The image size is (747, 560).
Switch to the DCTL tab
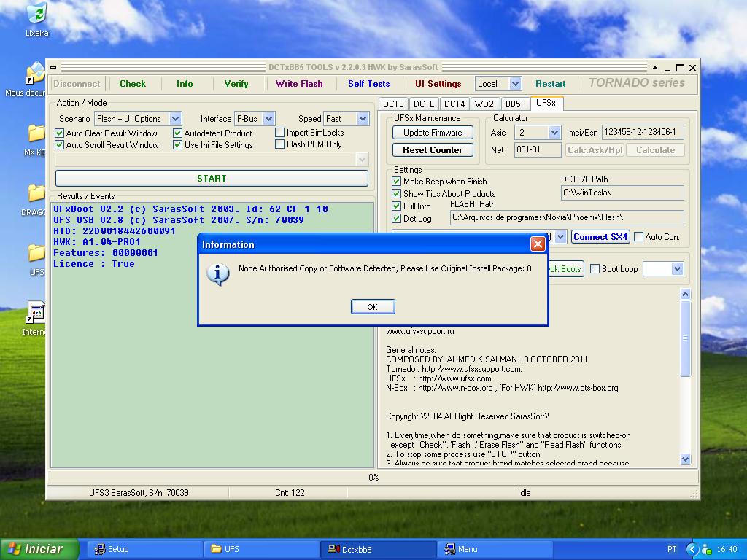(424, 104)
